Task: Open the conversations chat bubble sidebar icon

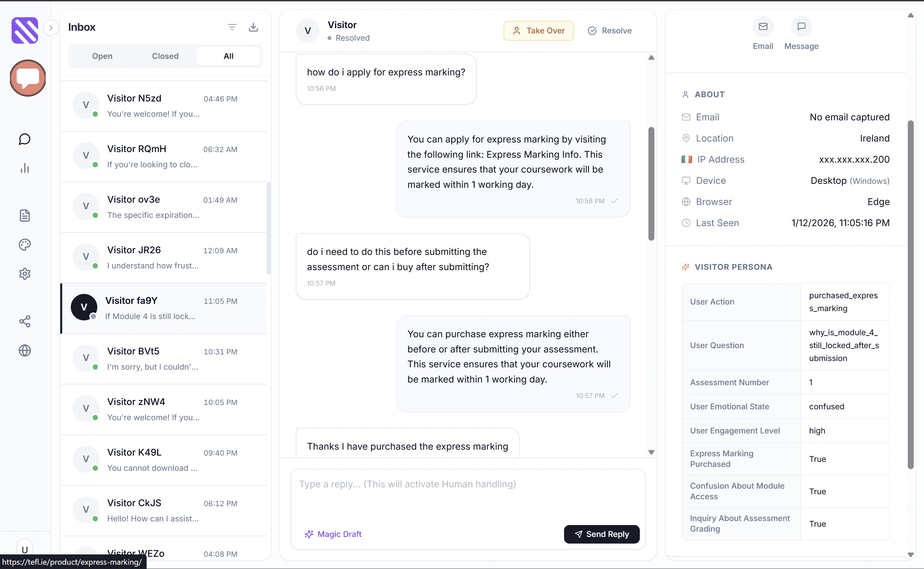Action: [25, 139]
